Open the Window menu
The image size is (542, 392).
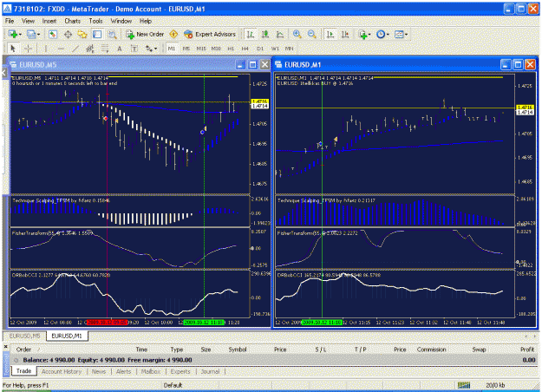tap(121, 21)
